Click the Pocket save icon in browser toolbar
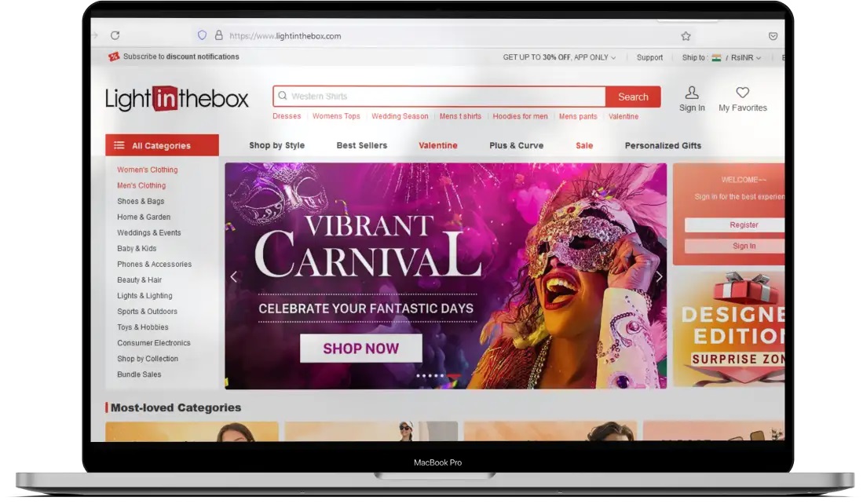The height and width of the screenshot is (504, 863). (x=773, y=36)
